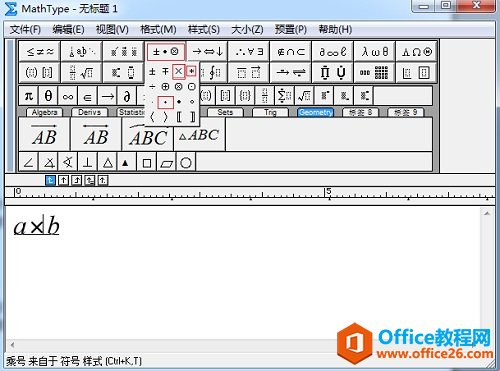Open the uppercase Greek palette (ΛΩ)
Image resolution: width=500 pixels, height=371 pixels.
[416, 51]
